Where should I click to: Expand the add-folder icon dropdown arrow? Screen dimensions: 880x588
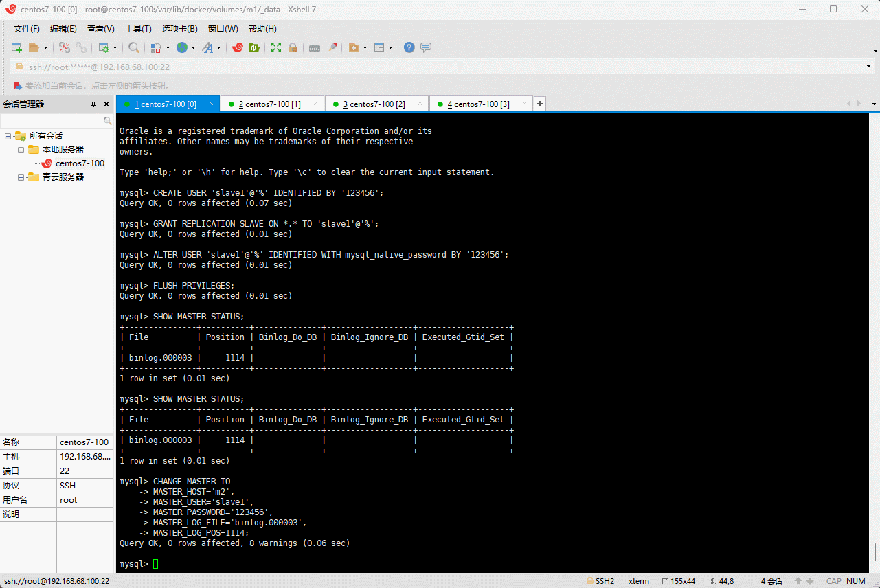pos(365,47)
